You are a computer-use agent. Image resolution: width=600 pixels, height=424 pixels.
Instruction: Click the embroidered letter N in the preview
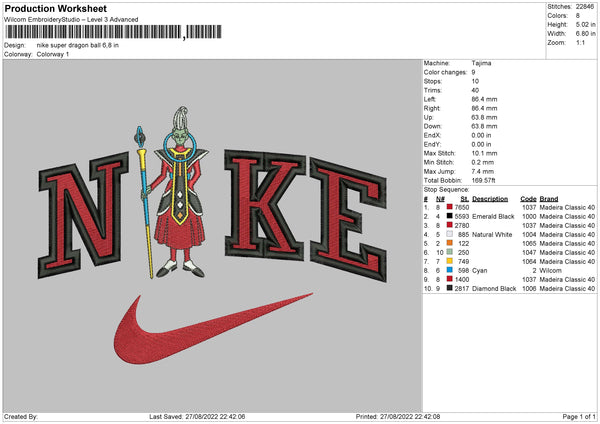coord(82,214)
